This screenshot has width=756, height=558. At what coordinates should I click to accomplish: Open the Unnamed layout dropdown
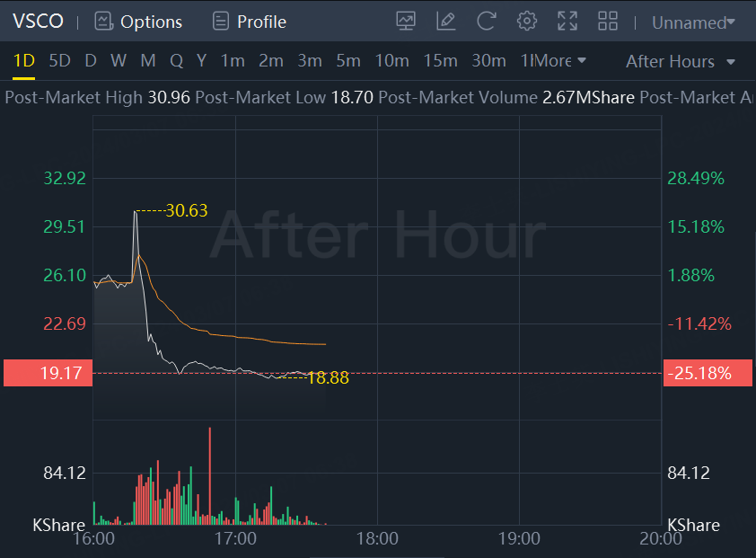pyautogui.click(x=693, y=22)
